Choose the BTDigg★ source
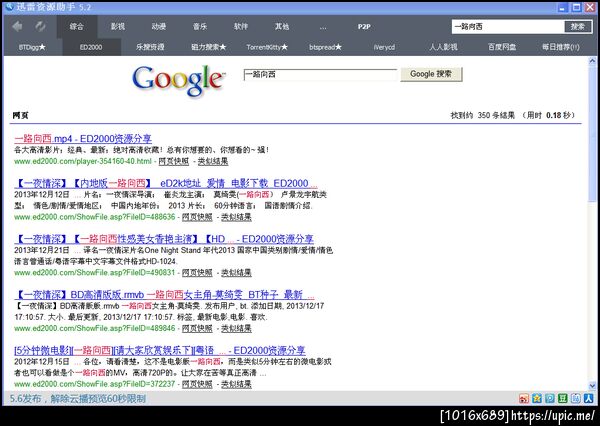Viewport: 600px width, 426px height. coord(32,47)
